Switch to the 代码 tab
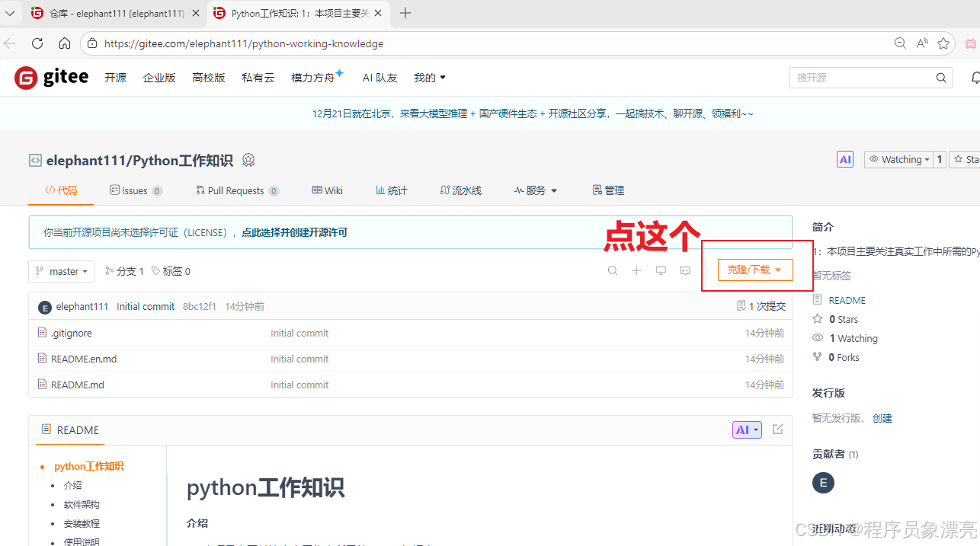The image size is (980, 546). pyautogui.click(x=61, y=190)
